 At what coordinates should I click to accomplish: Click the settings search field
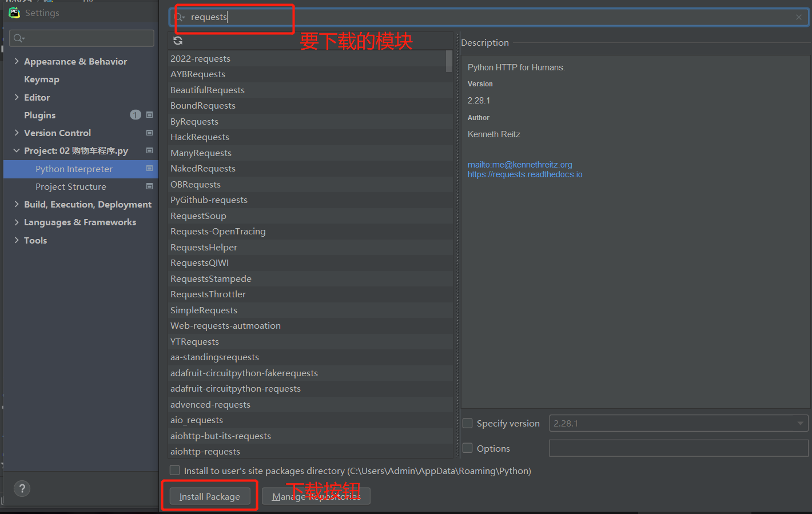82,38
